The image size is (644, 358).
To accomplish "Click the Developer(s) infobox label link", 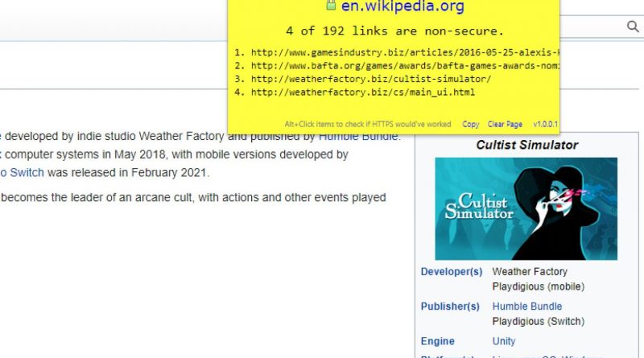I will [x=451, y=272].
